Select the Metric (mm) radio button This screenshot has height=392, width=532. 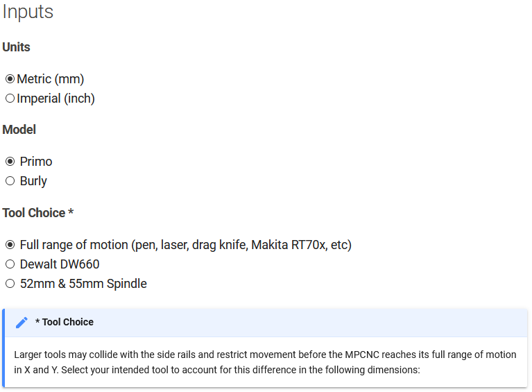pos(10,78)
